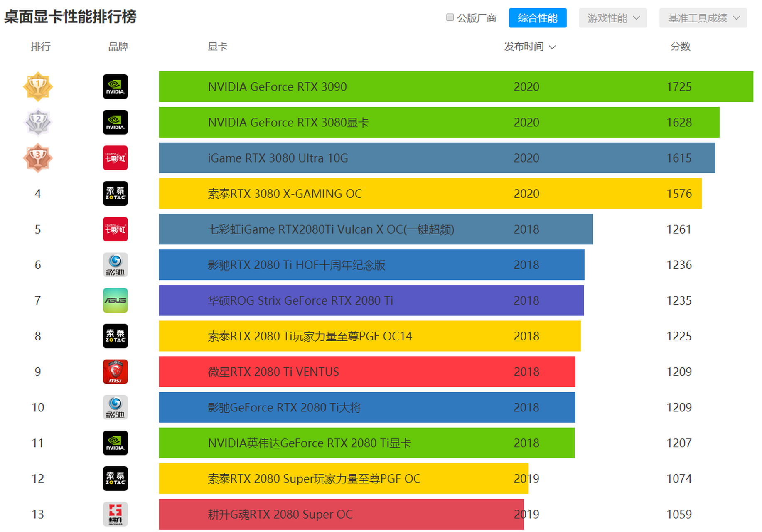Click the score 1236

(679, 265)
